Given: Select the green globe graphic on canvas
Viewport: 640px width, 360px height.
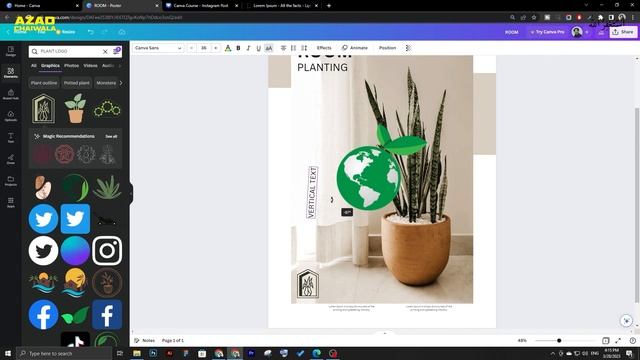Looking at the screenshot, I should [369, 178].
